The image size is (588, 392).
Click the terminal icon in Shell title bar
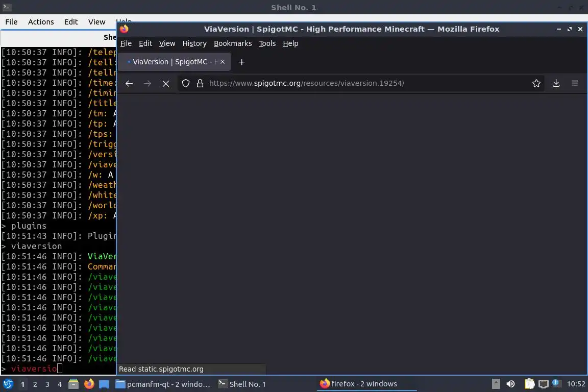click(7, 7)
